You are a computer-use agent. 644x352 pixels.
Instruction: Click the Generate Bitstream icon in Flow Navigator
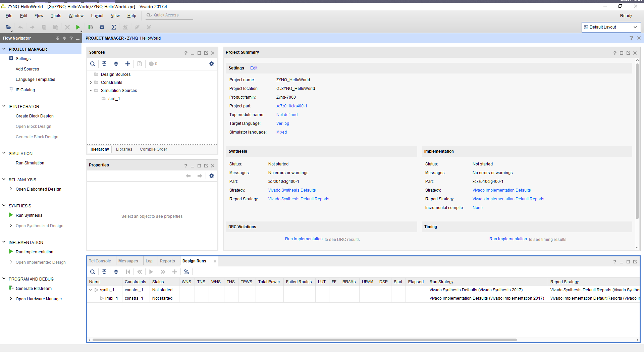pos(11,288)
